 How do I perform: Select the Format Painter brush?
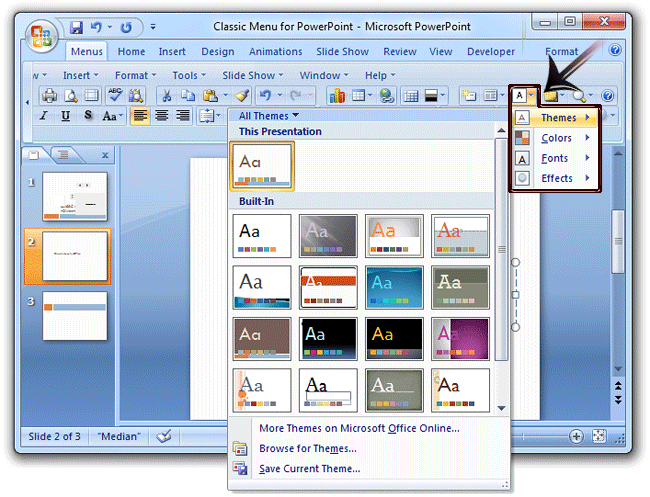point(242,96)
